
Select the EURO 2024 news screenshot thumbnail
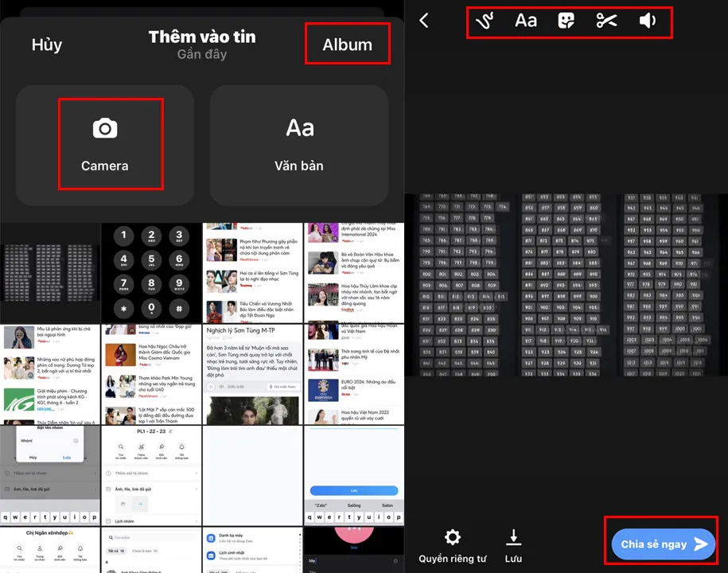pos(354,374)
